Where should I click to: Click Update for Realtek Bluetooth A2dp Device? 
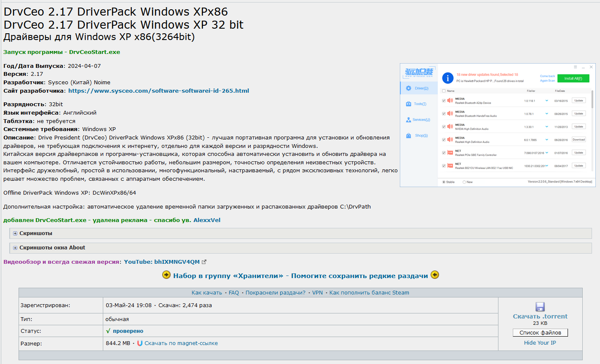click(579, 101)
